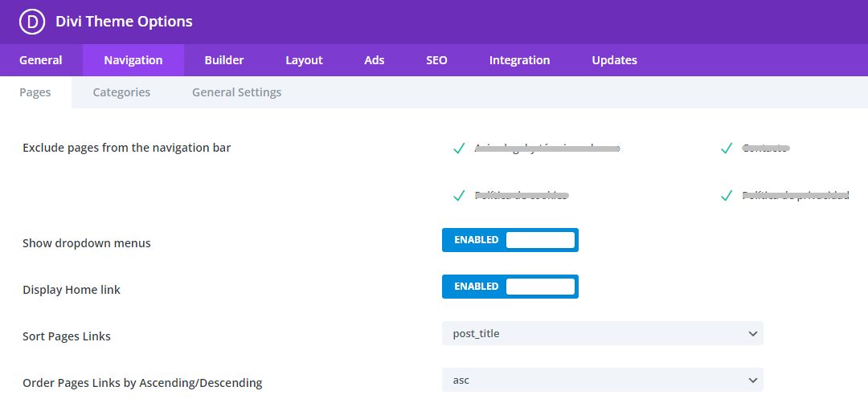
Task: Disable the Display Home link switch
Action: pos(510,287)
